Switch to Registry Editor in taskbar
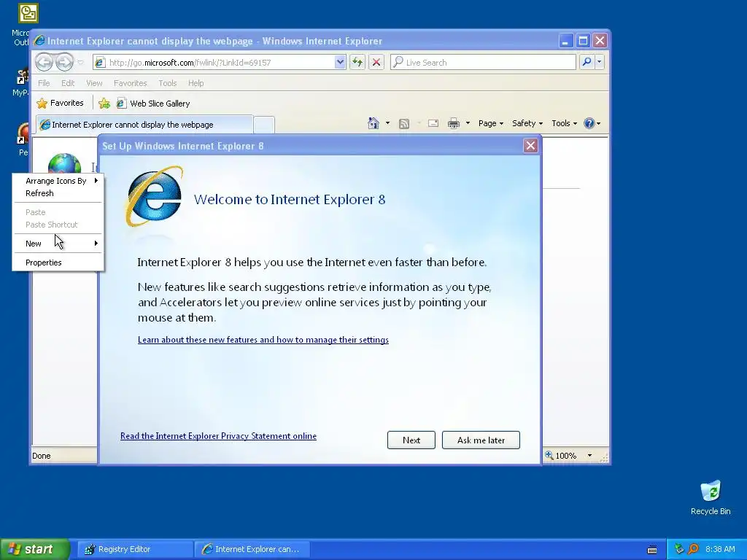747x560 pixels. coord(135,549)
